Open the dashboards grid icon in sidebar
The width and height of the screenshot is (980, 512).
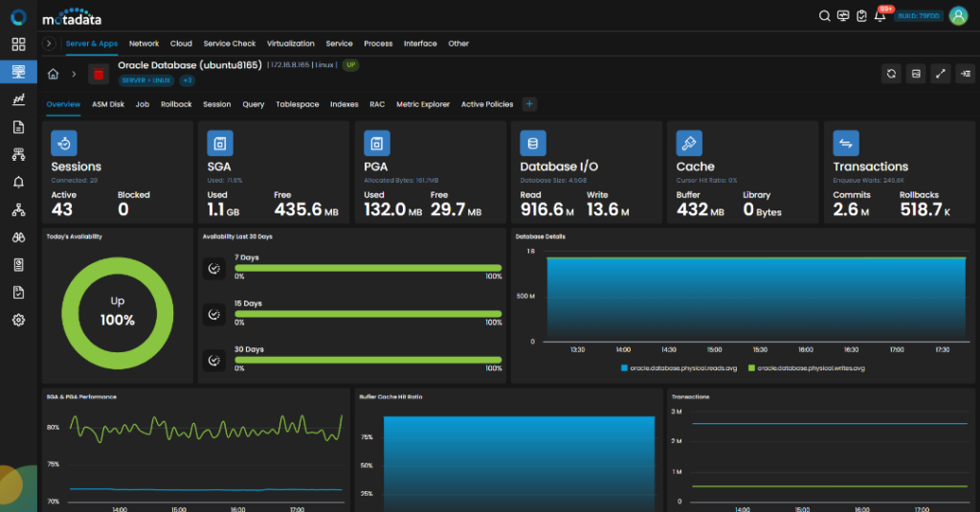[18, 44]
